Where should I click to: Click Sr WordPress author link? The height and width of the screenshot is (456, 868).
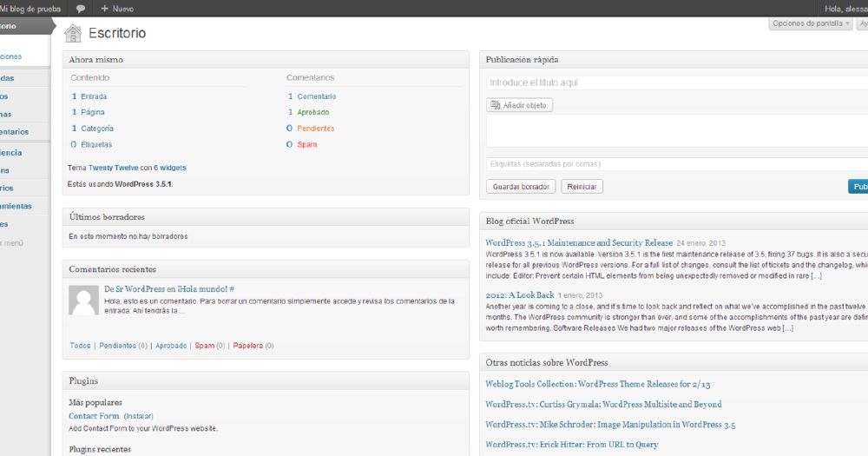140,289
